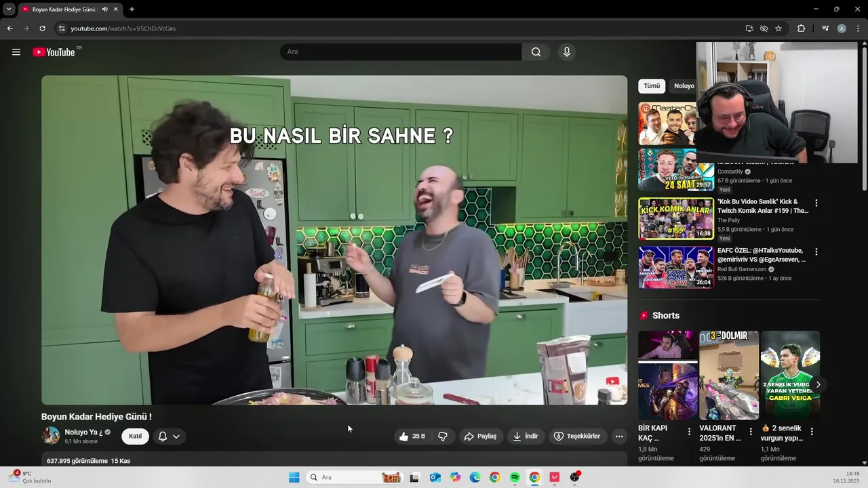The image size is (868, 488).
Task: Mute the tab via speaker icon
Action: coord(104,9)
